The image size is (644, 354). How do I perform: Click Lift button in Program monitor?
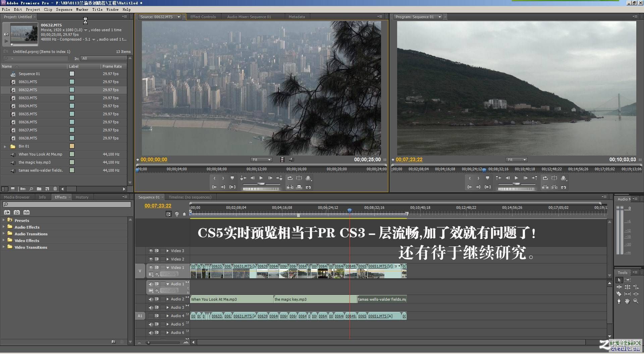pos(545,187)
